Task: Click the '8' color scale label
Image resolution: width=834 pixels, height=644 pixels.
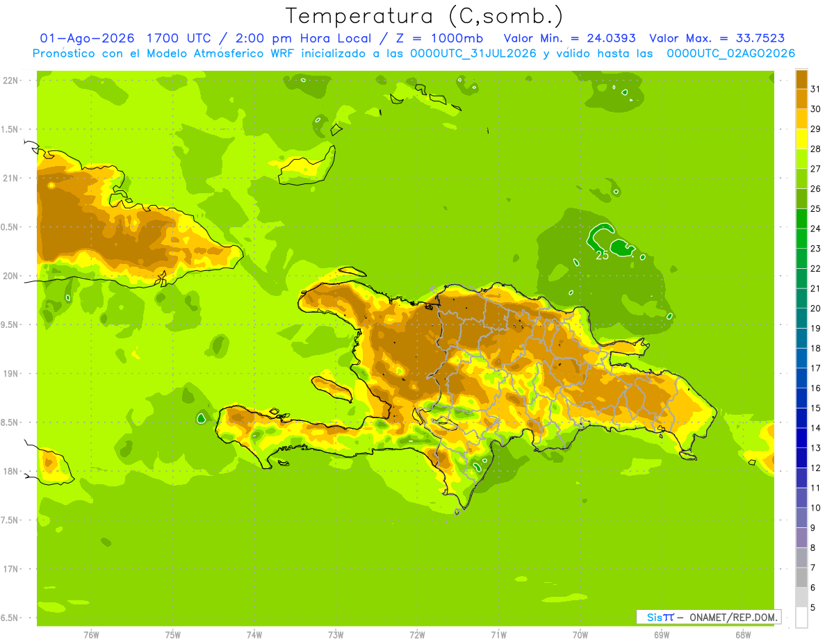Action: [x=813, y=547]
